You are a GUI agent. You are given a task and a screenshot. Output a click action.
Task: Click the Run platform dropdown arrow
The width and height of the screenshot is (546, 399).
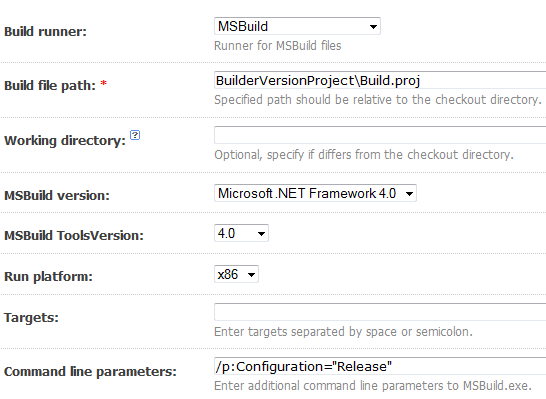pyautogui.click(x=251, y=275)
